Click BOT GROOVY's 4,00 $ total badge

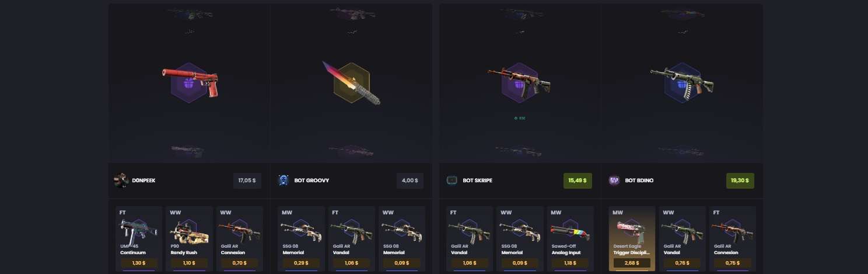(410, 181)
